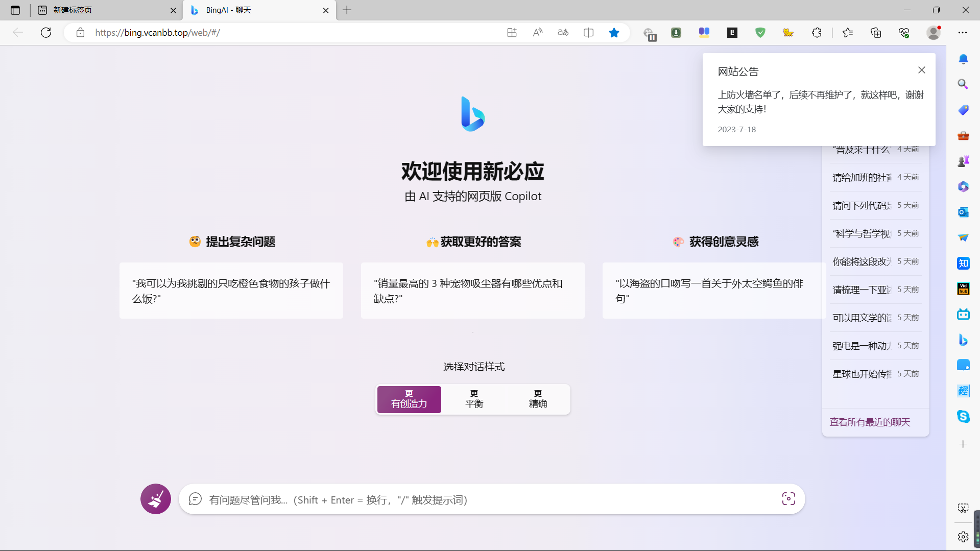Open the sidebar Microsoft 365 icon

coord(963,186)
